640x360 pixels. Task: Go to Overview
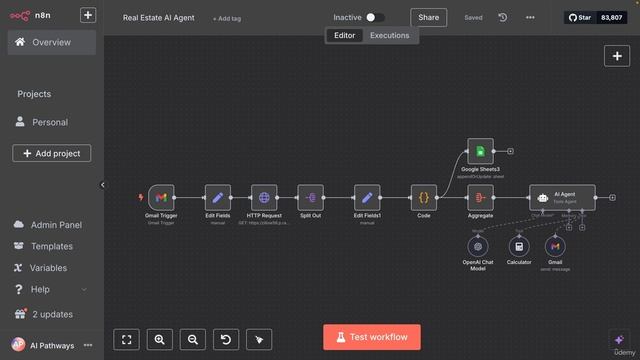coord(52,42)
